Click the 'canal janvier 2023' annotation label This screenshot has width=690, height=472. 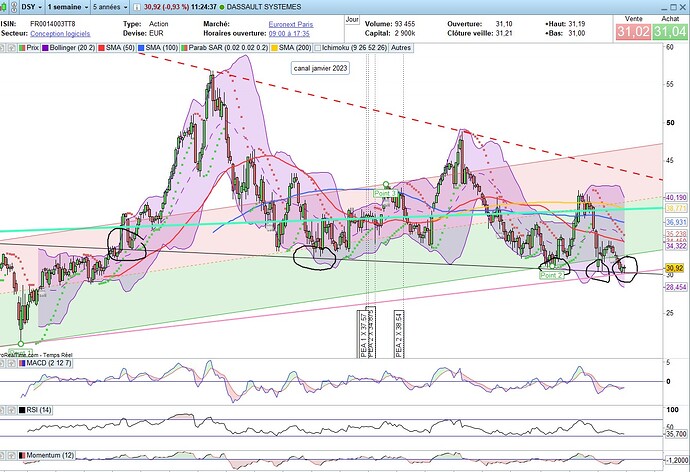coord(320,68)
